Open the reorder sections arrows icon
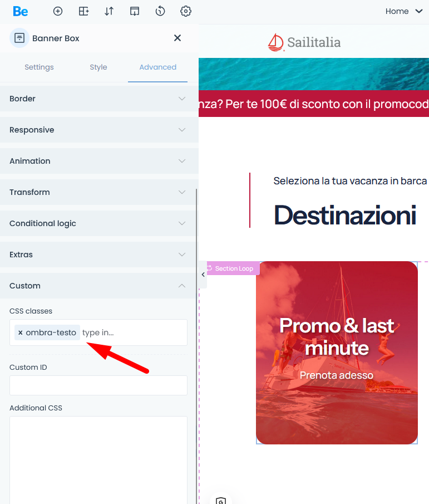This screenshot has height=504, width=429. tap(109, 11)
